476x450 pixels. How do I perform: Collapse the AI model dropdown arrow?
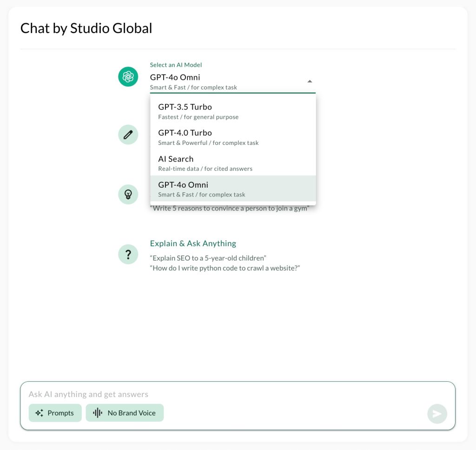310,81
